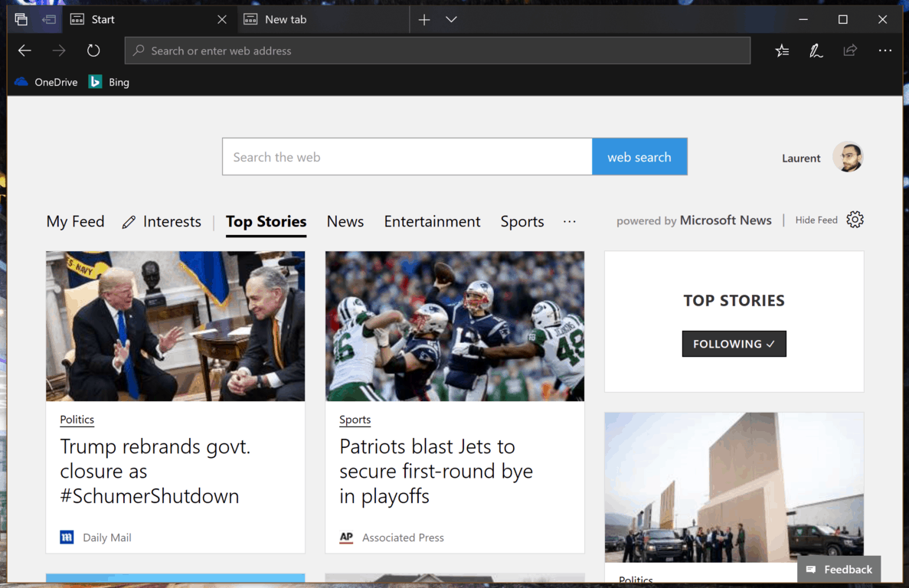Click the forward navigation arrow

click(58, 51)
